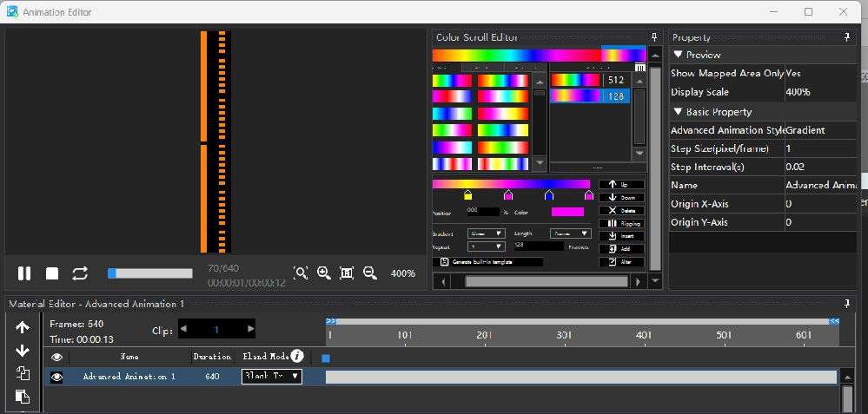Toggle loop playback icon
The image size is (868, 414).
tap(80, 273)
